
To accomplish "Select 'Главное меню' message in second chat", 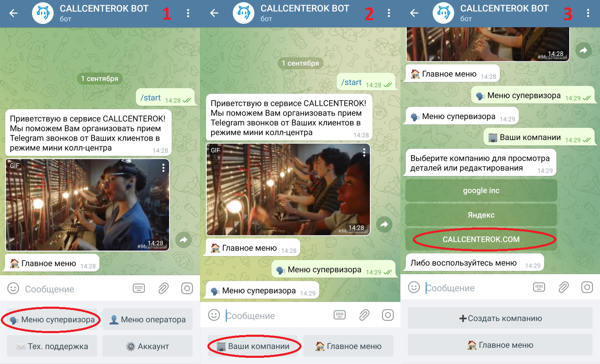I will [253, 248].
